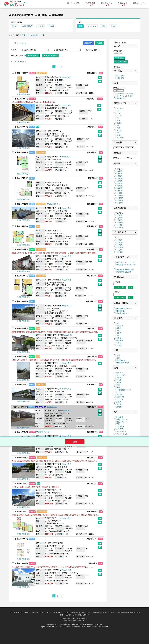Open the テーマ変更 menu
149x644 pixels.
(x=74, y=3)
